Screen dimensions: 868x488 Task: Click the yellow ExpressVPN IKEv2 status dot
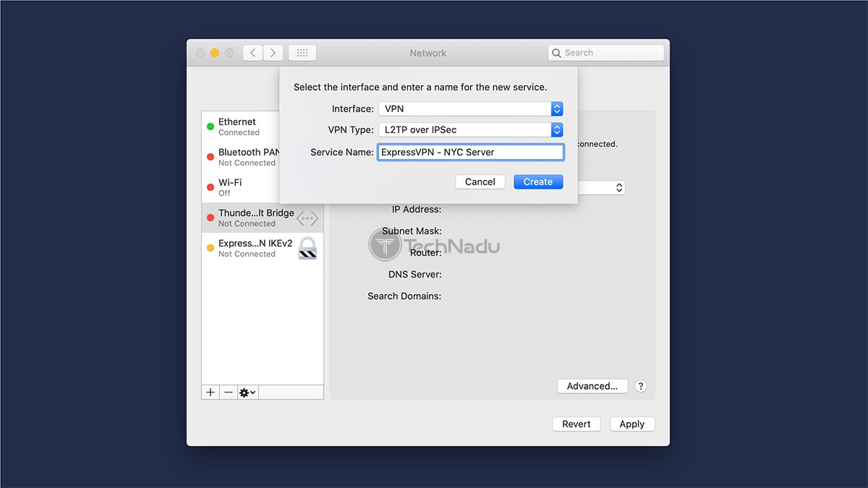coord(210,248)
